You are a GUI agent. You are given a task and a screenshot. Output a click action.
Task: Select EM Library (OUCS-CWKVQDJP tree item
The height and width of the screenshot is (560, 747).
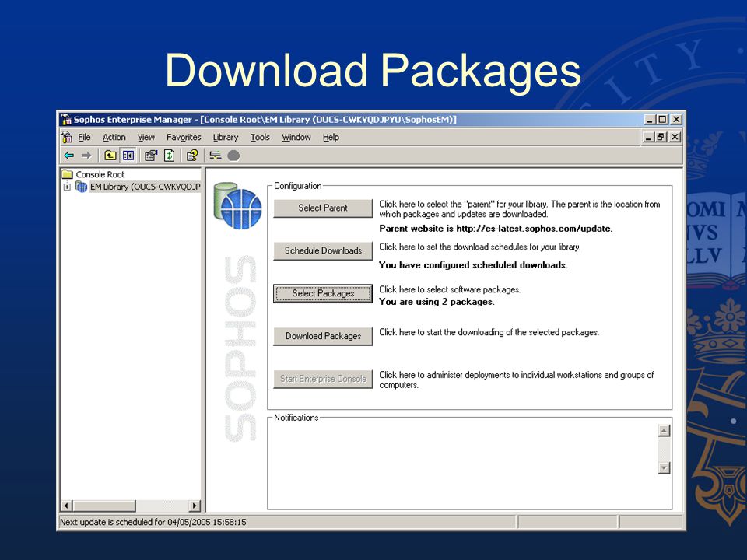(146, 187)
